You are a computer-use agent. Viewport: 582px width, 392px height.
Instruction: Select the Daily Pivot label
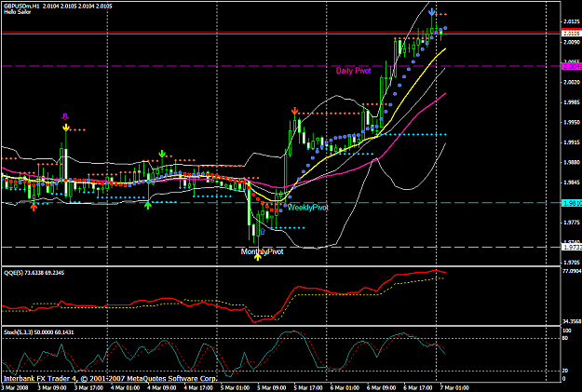click(x=353, y=71)
